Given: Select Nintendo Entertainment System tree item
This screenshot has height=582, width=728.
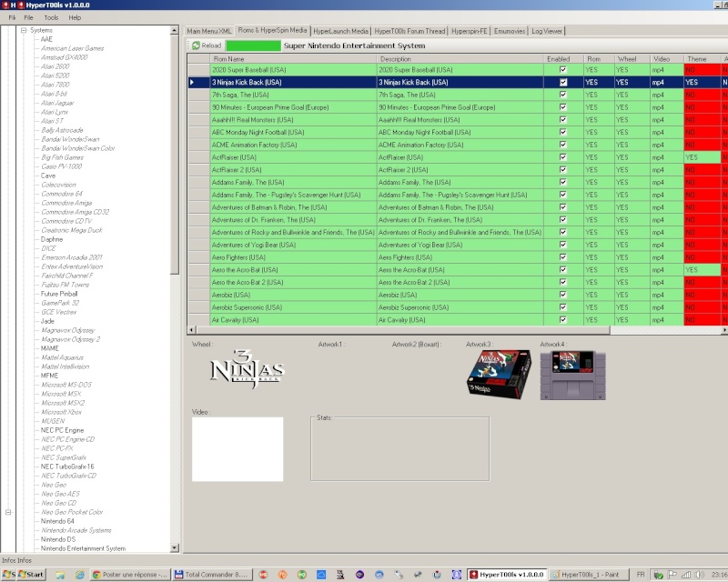Looking at the screenshot, I should coord(83,548).
